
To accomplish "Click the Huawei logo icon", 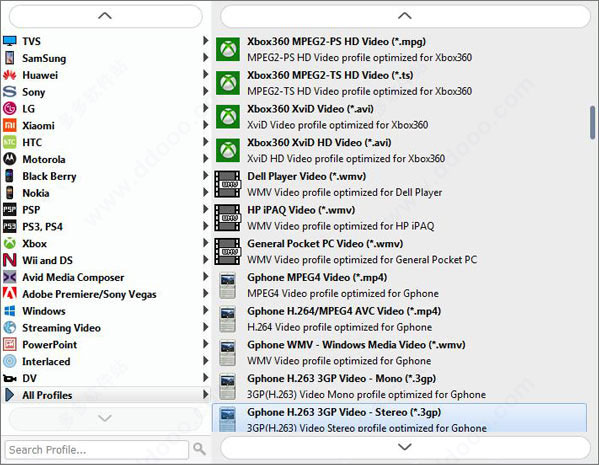I will point(10,75).
